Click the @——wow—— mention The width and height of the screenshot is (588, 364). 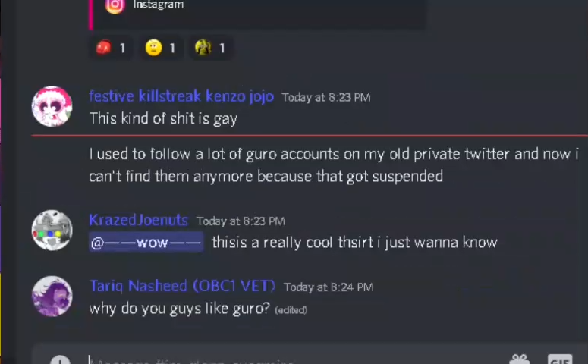pos(146,242)
